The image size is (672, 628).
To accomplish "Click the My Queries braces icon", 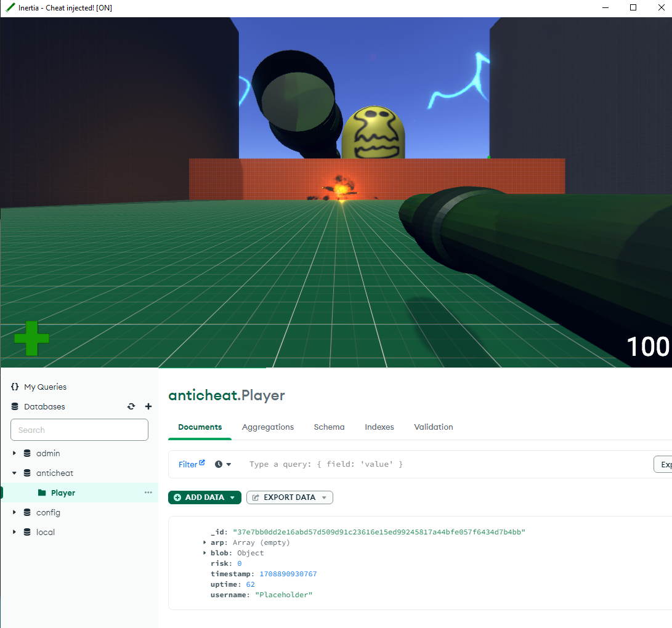I will pos(15,387).
